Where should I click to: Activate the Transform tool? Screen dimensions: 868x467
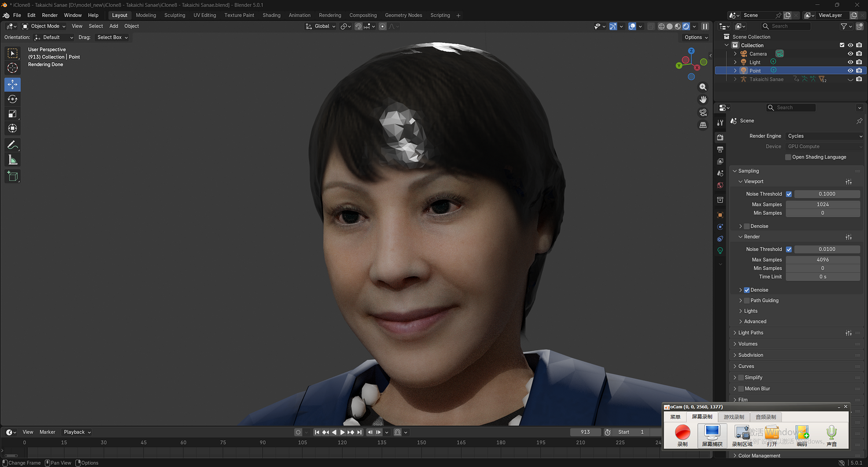pos(13,128)
